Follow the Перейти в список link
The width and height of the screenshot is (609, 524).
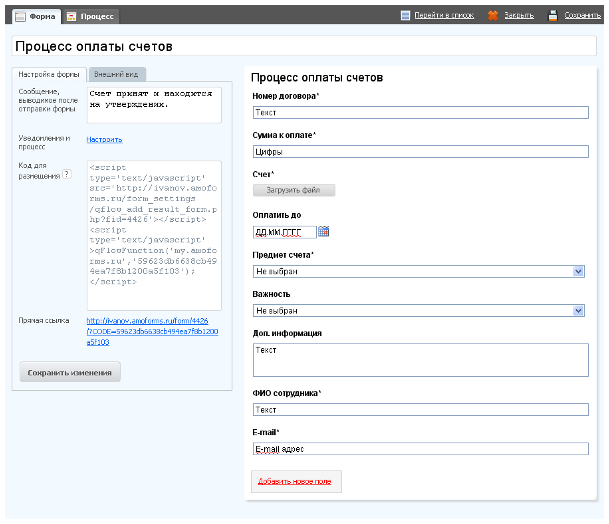(x=444, y=15)
